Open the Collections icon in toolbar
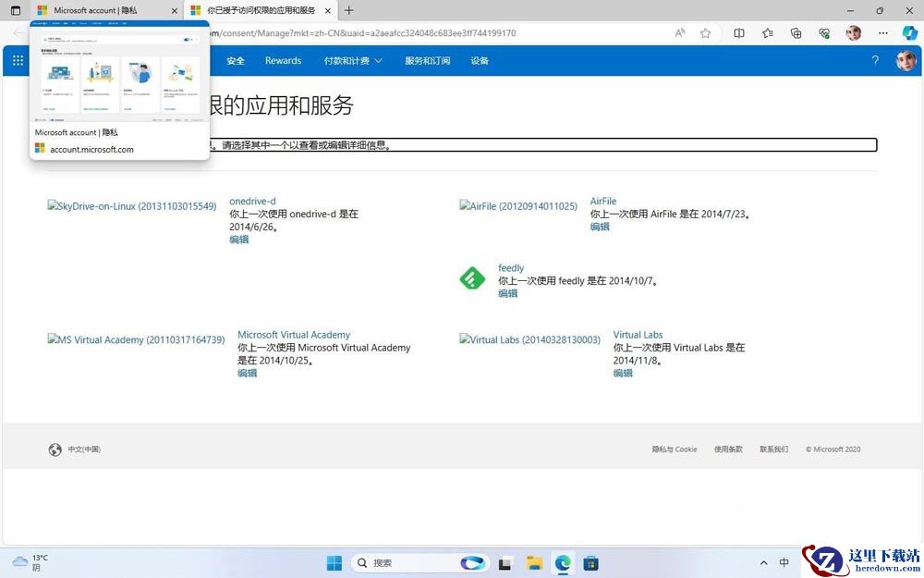 (x=796, y=33)
